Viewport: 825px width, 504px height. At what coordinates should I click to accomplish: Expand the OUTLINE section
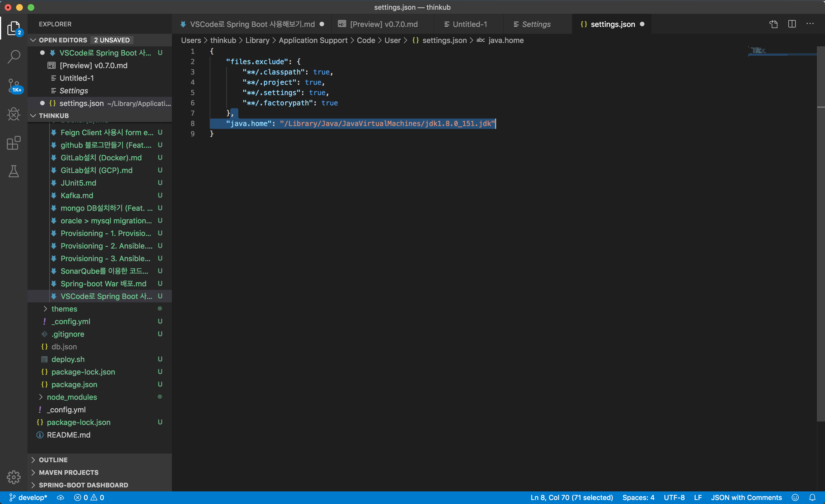click(x=33, y=460)
